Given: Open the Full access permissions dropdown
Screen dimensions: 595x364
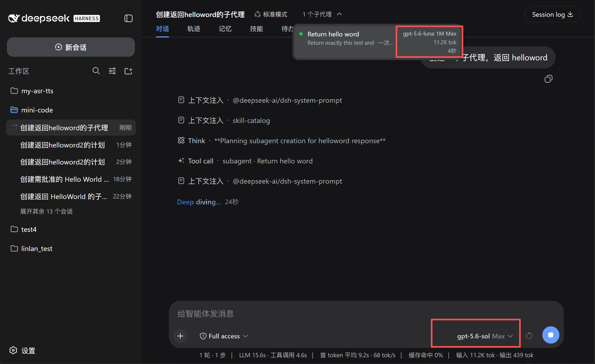Looking at the screenshot, I should pos(224,336).
